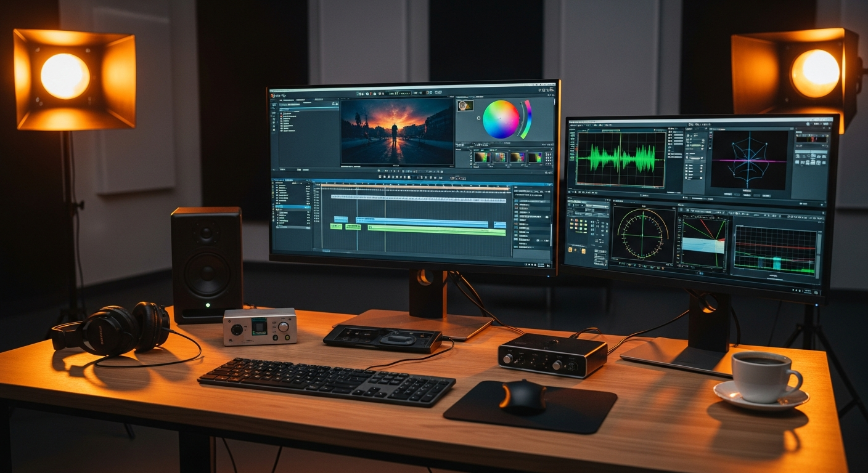The width and height of the screenshot is (868, 473).
Task: Click the short blue clip at timeline's right end
Action: (x=499, y=225)
